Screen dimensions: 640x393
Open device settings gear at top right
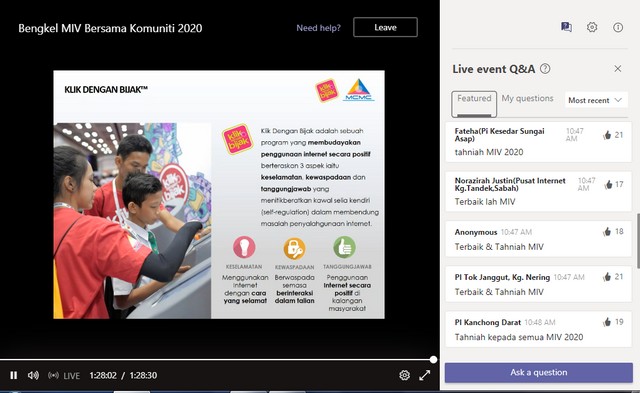coord(592,27)
